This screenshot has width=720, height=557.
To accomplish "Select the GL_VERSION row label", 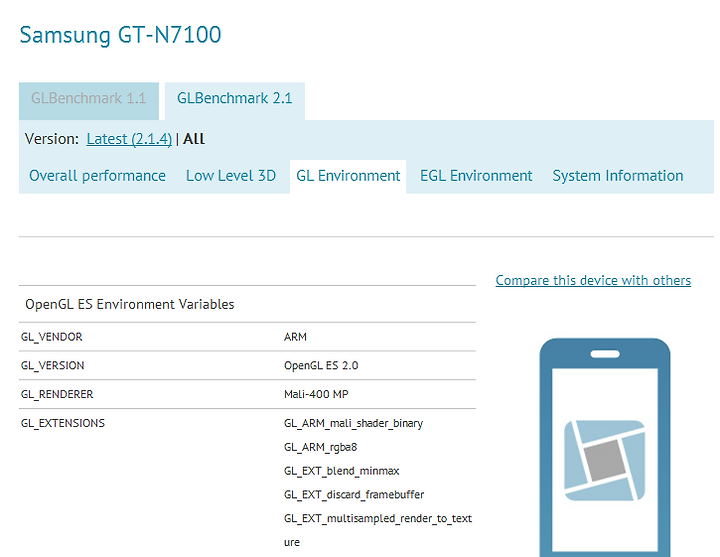I will point(52,366).
